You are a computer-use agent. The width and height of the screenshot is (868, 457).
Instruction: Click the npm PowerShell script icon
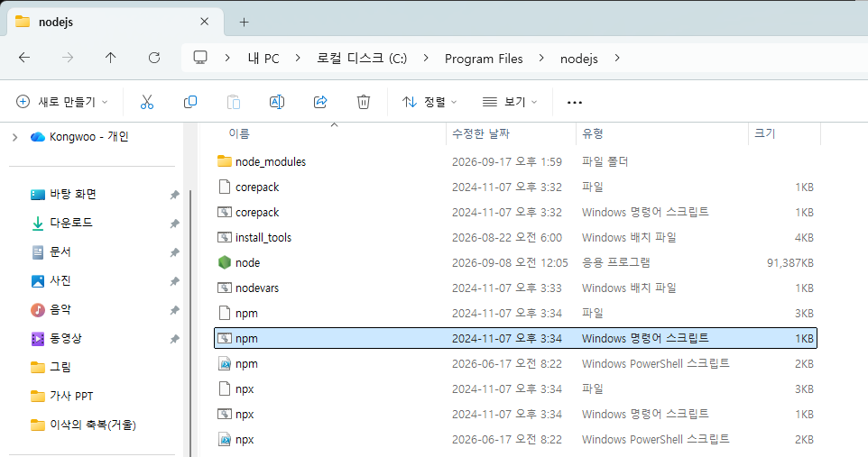(224, 363)
